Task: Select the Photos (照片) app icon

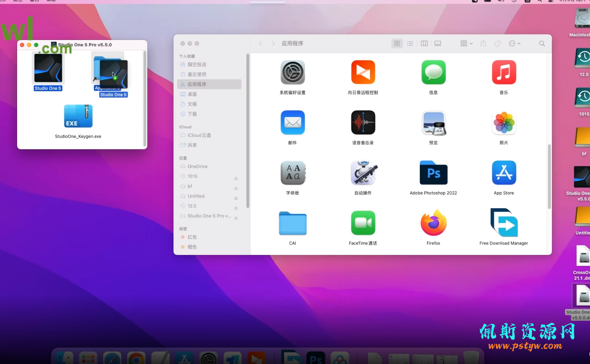Action: tap(504, 122)
